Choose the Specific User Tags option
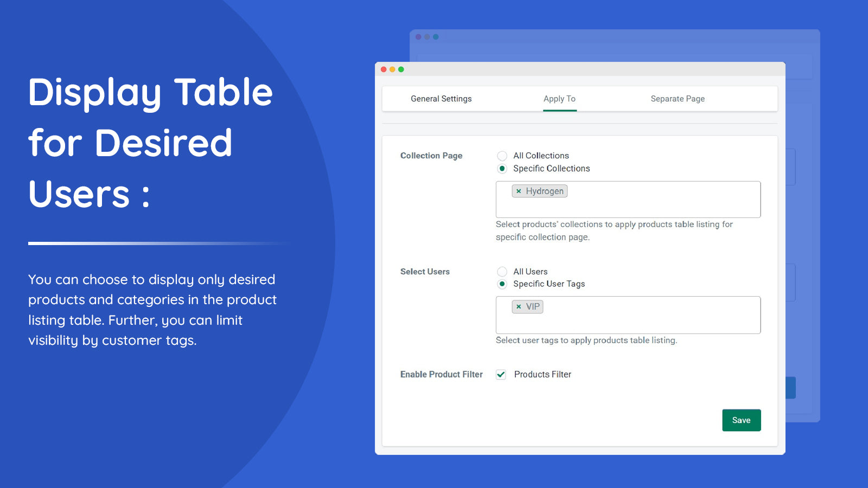The width and height of the screenshot is (868, 488). click(x=502, y=284)
